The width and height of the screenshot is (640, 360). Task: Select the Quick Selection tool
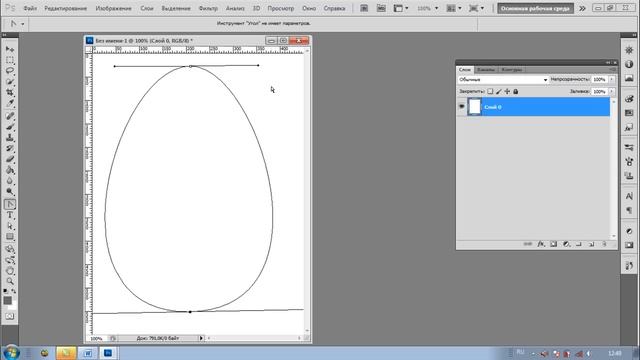(10, 82)
